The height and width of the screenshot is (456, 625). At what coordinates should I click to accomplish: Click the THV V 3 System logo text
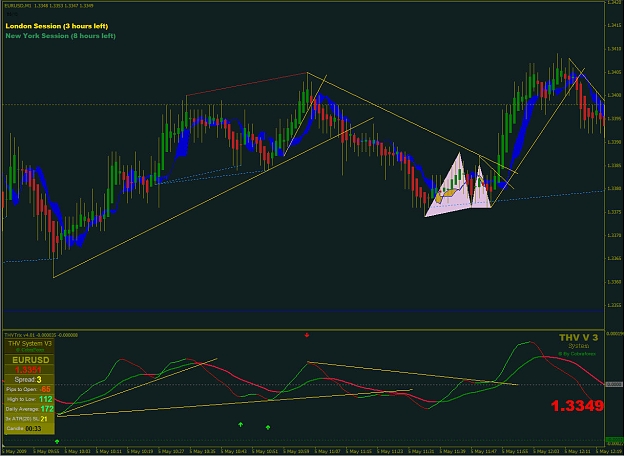[578, 341]
